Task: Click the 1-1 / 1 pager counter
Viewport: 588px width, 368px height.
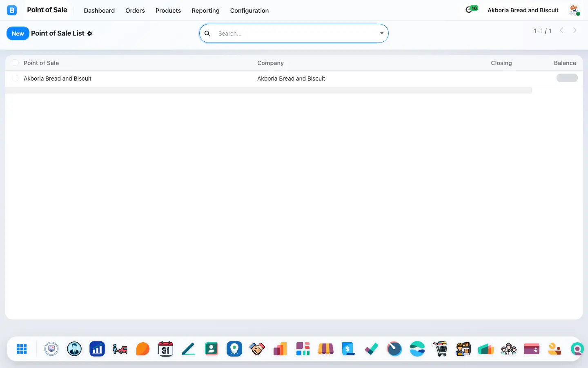Action: tap(543, 31)
